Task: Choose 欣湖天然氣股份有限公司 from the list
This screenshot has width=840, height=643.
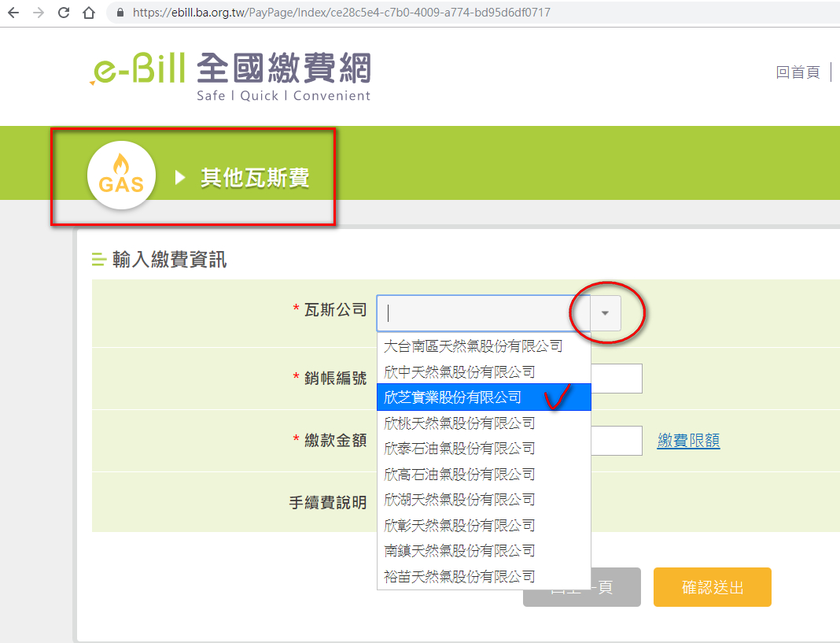Action: pos(459,499)
